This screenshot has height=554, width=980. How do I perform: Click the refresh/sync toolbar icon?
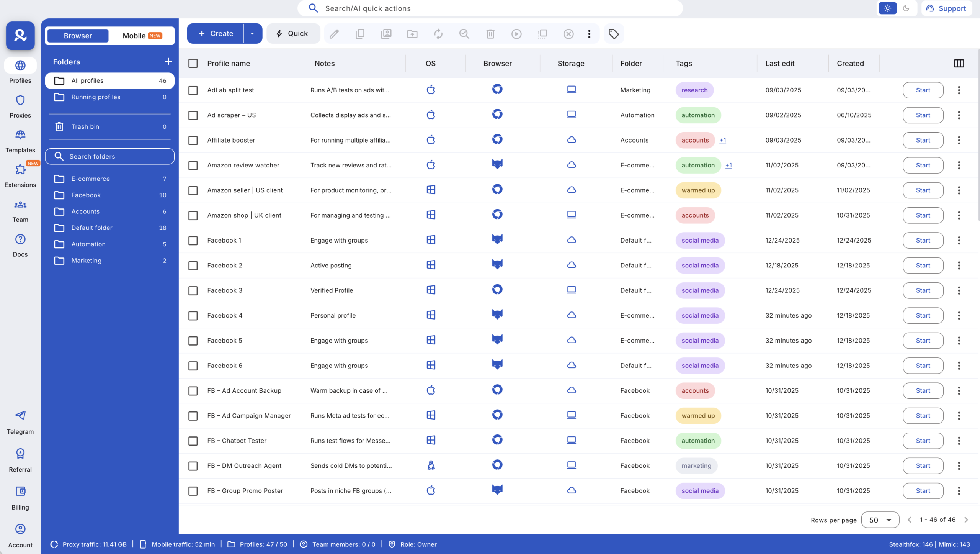pyautogui.click(x=438, y=34)
